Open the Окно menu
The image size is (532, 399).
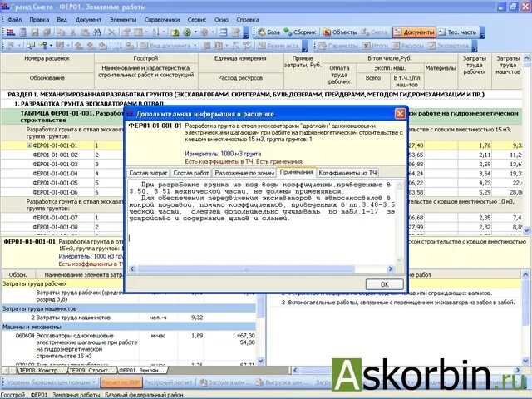point(221,20)
